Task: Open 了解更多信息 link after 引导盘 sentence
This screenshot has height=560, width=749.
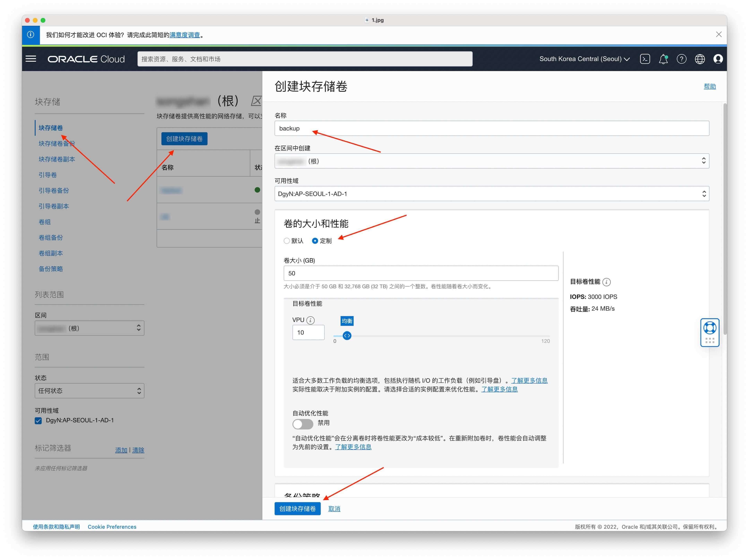Action: pos(529,381)
